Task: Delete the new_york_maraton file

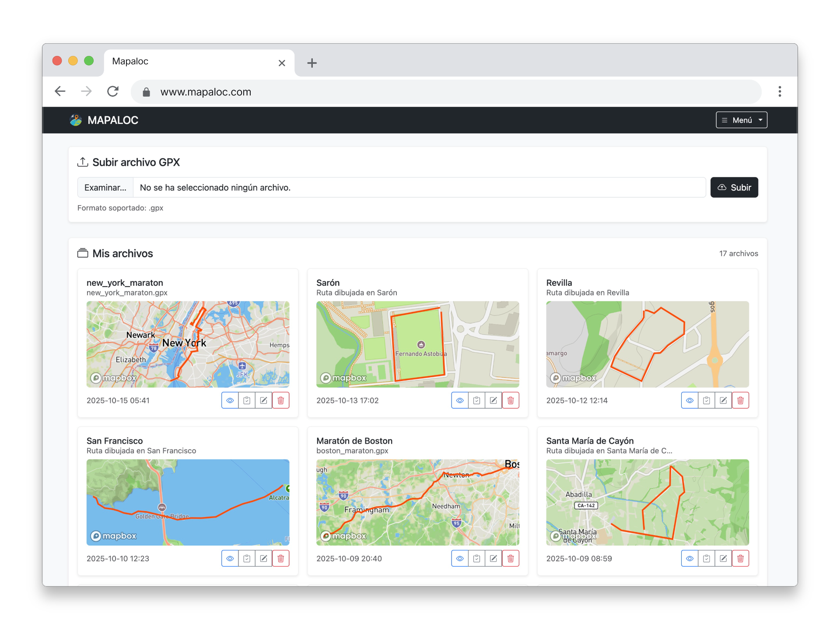Action: [x=280, y=400]
